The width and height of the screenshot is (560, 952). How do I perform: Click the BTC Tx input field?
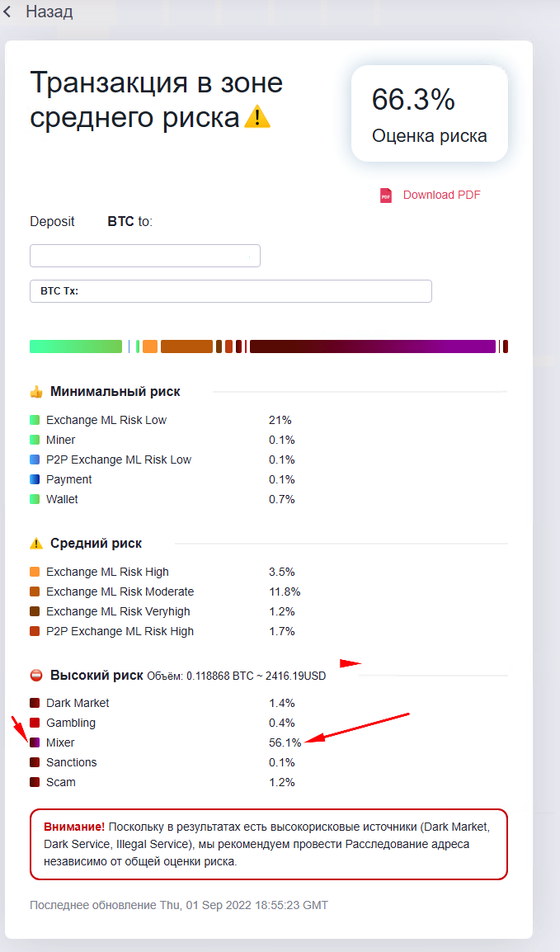pos(231,291)
